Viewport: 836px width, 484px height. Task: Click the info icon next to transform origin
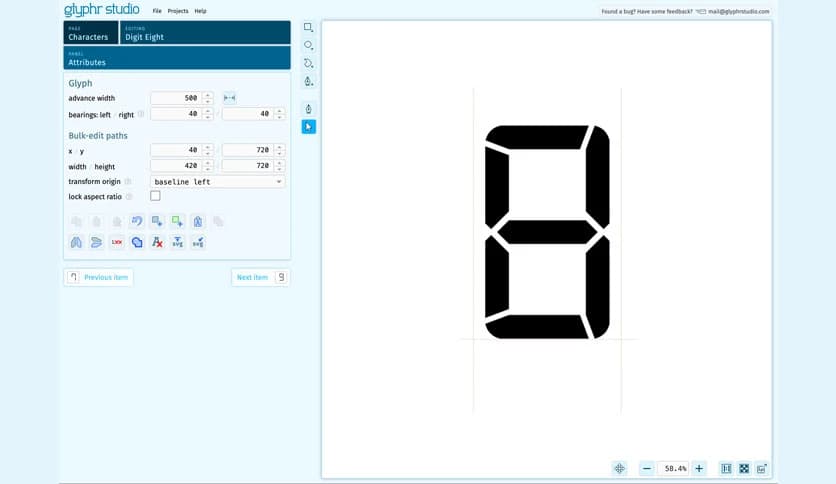pyautogui.click(x=127, y=182)
